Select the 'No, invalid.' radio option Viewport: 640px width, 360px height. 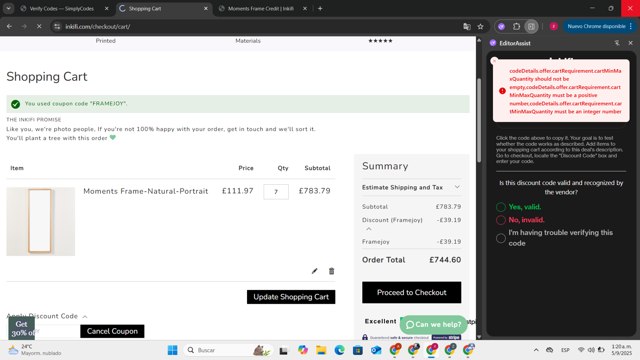pyautogui.click(x=501, y=220)
